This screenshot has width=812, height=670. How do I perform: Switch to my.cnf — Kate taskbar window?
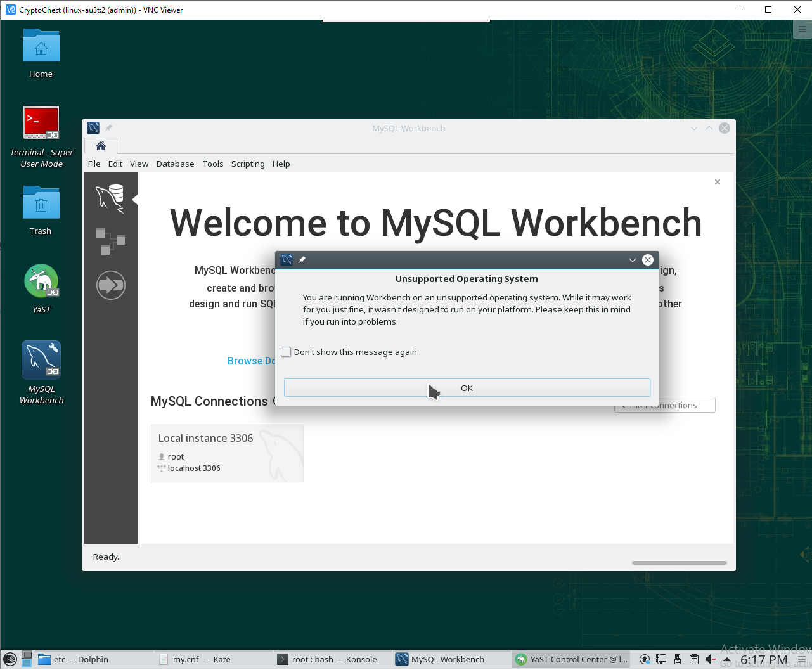[213, 659]
